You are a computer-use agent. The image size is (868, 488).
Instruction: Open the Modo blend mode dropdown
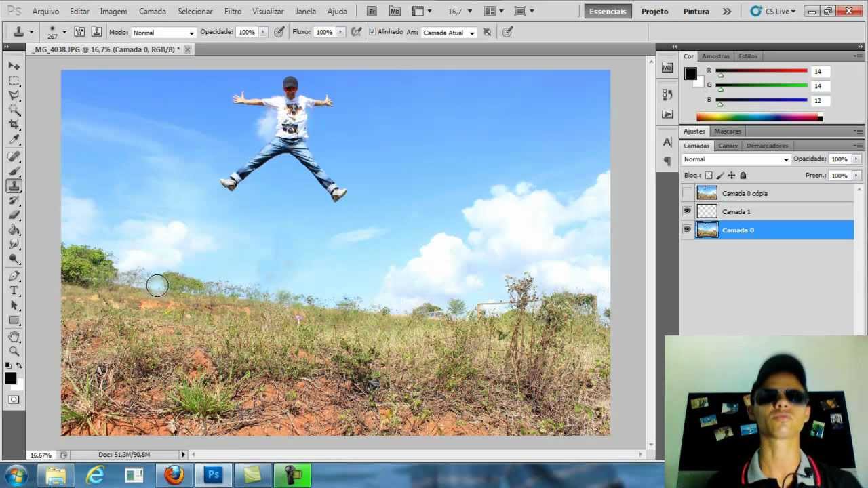click(x=163, y=33)
